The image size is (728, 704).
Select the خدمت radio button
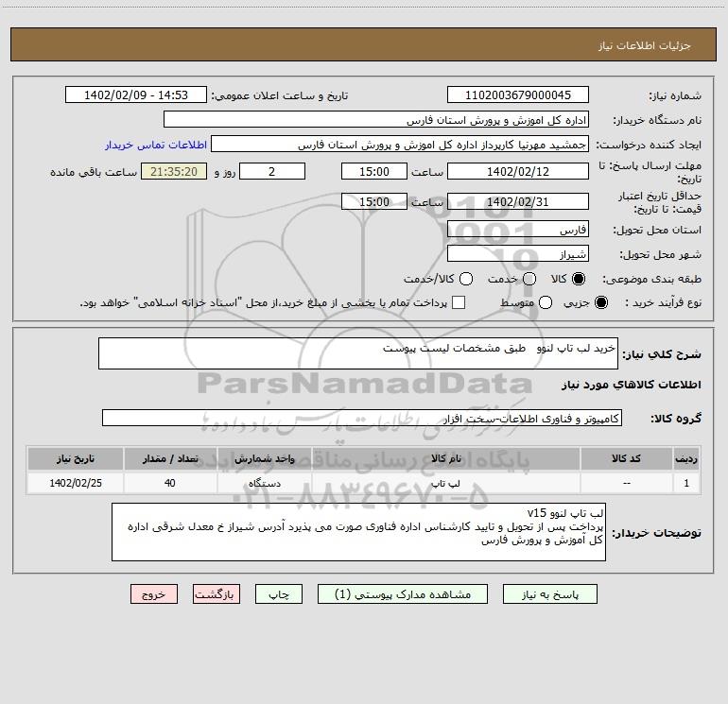click(x=529, y=279)
